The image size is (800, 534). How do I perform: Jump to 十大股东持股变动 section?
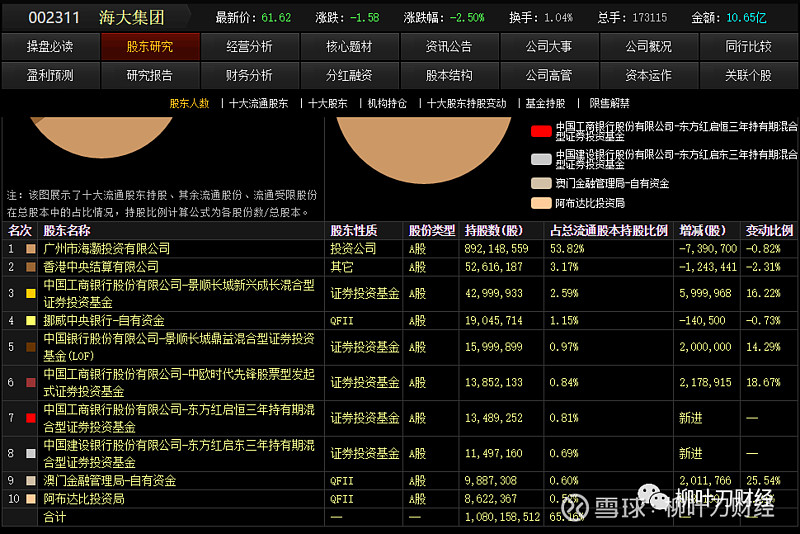tap(466, 104)
